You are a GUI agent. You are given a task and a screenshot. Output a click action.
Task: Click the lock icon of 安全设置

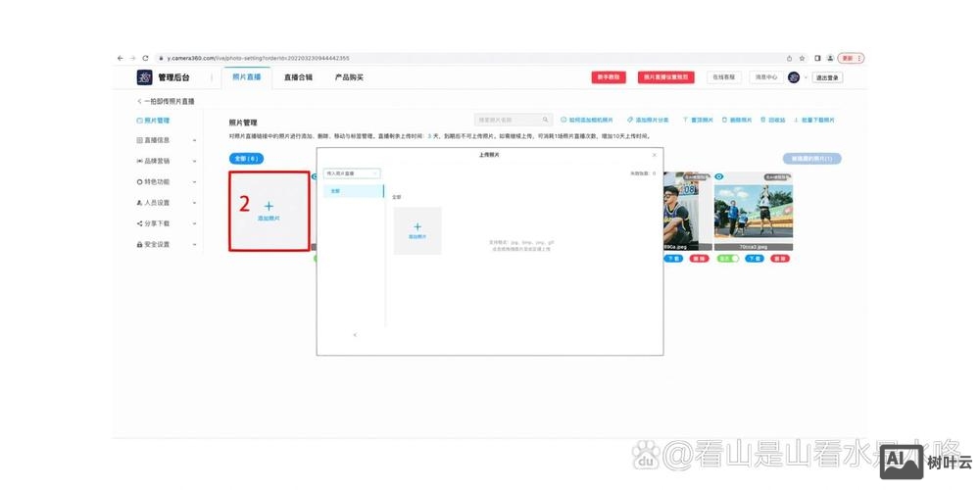140,244
